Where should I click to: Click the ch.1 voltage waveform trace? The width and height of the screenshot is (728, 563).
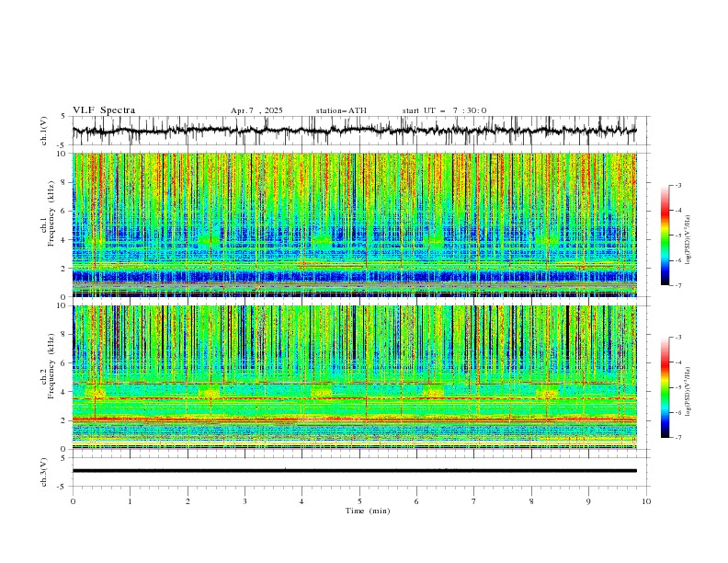[x=355, y=131]
